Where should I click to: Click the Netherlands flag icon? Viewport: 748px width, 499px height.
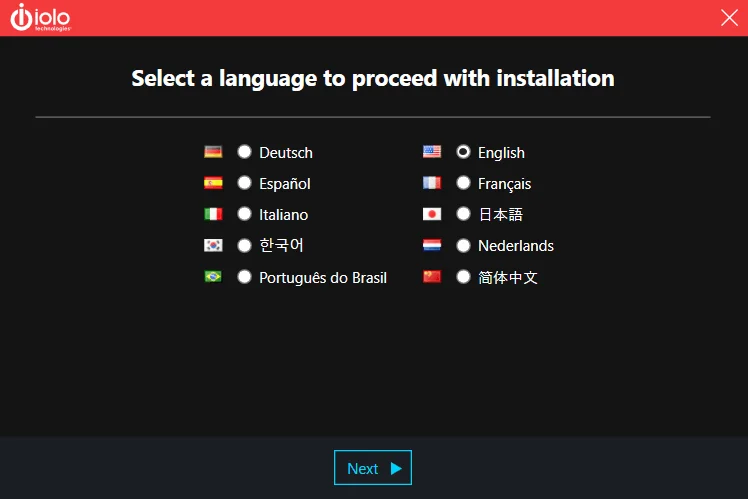pos(432,245)
